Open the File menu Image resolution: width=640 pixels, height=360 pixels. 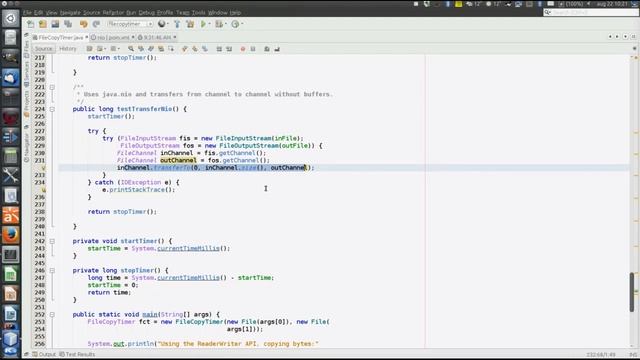27,13
